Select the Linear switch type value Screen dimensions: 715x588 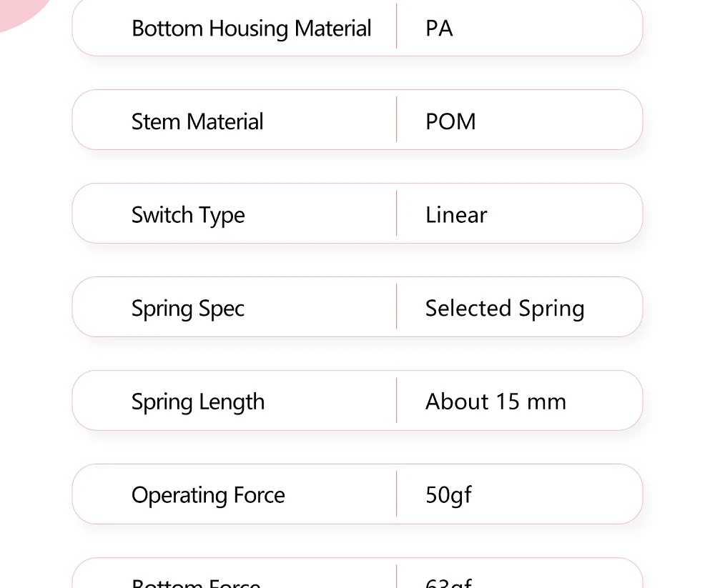coord(456,215)
